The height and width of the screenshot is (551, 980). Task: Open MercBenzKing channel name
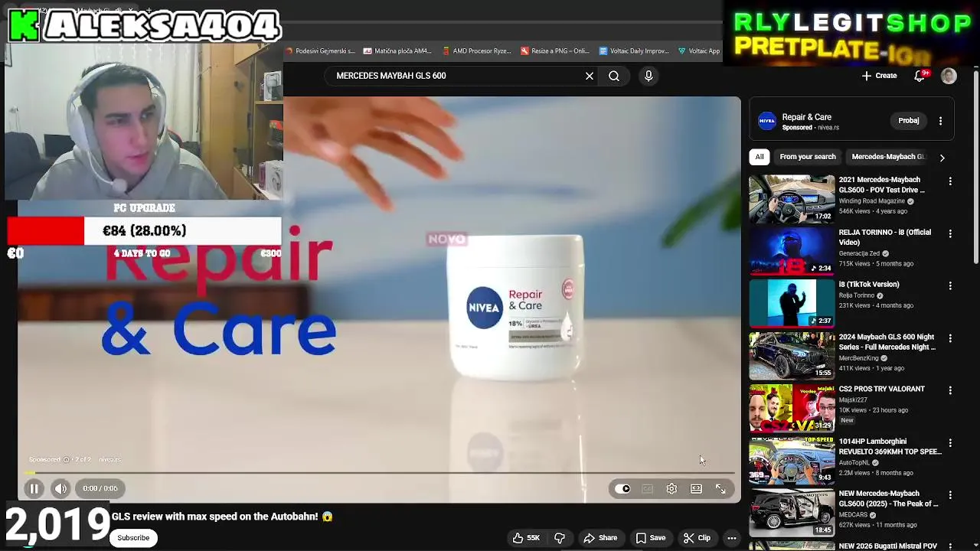[x=858, y=358]
